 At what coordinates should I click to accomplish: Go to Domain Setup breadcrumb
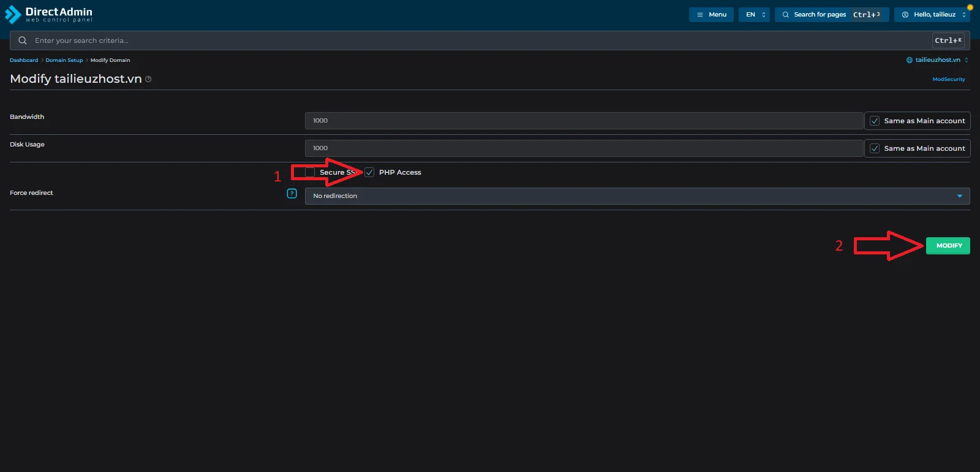[64, 60]
